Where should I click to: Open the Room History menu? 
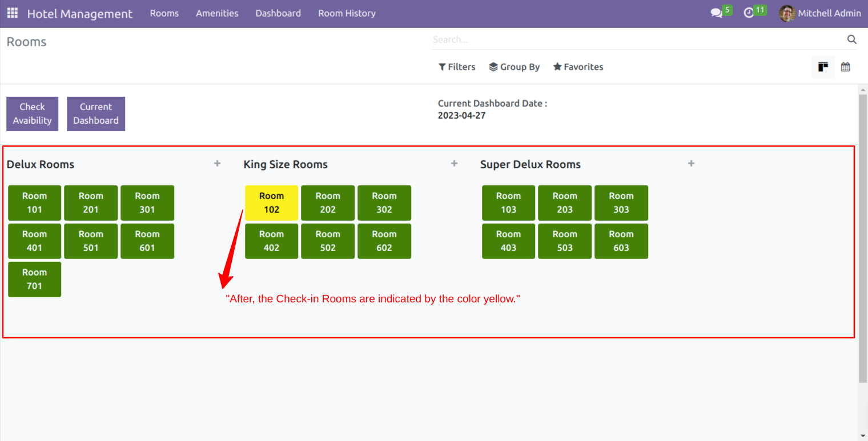(347, 13)
